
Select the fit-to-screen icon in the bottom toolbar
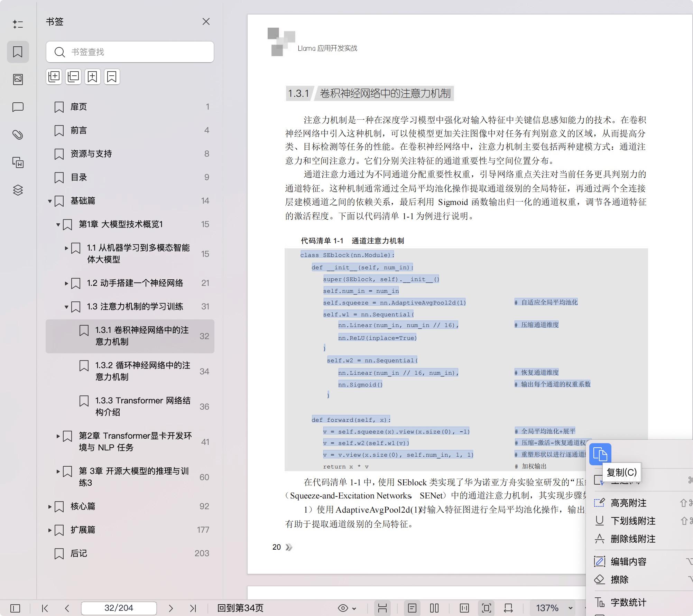[487, 608]
